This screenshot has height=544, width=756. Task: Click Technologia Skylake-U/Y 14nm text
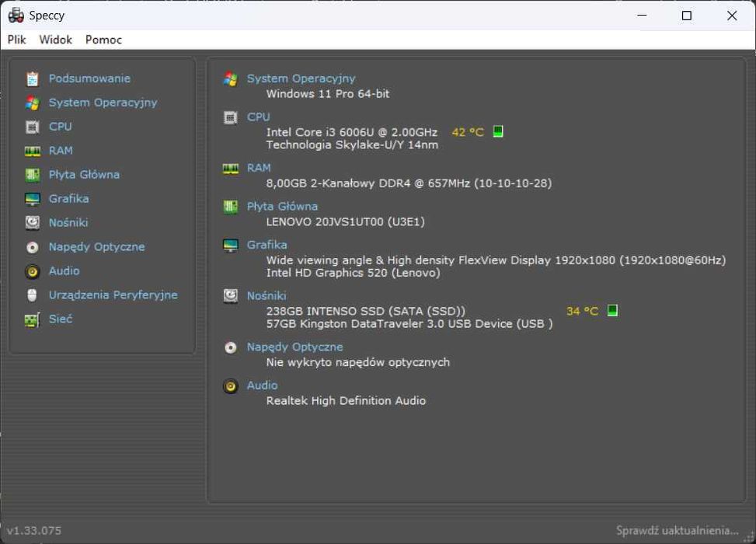pyautogui.click(x=353, y=145)
